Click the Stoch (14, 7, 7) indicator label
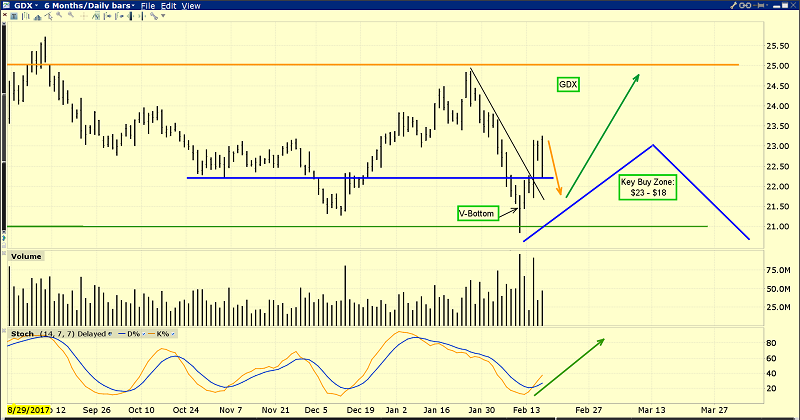Viewport: 800px width, 420px height. tap(43, 334)
